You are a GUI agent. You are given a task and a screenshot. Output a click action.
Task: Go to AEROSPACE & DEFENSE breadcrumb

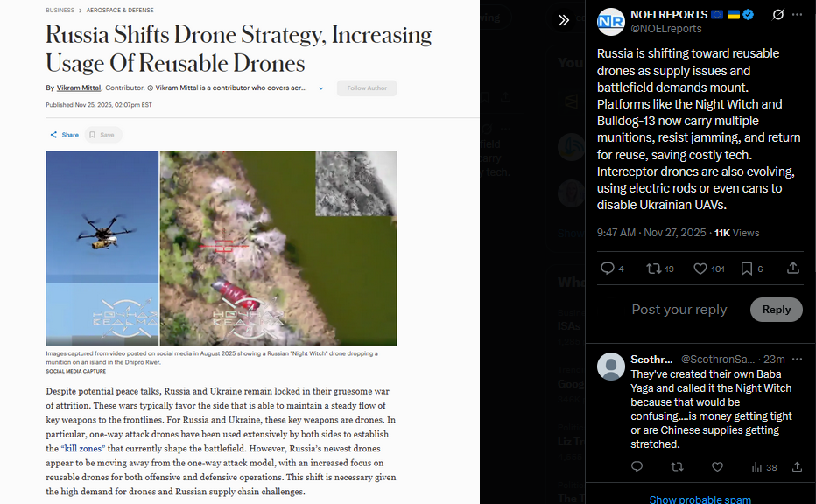[120, 10]
